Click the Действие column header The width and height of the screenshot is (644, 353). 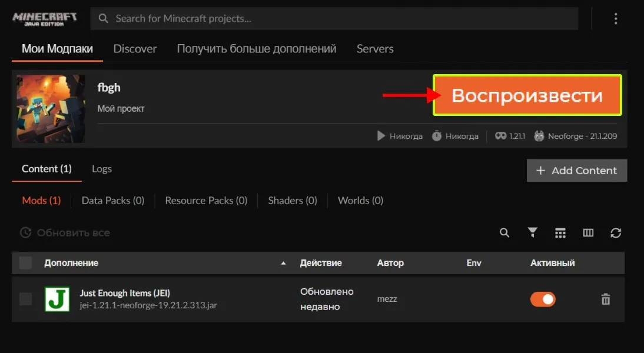[321, 263]
